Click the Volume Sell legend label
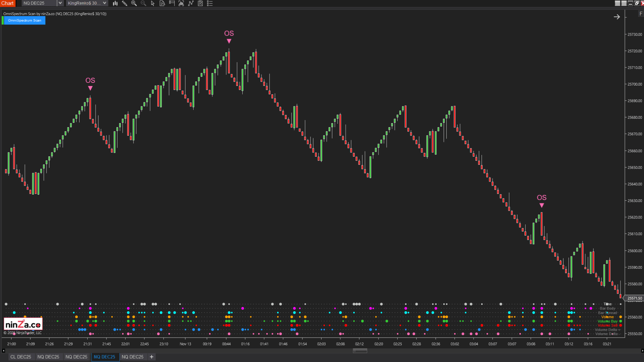Viewport: 644px width, 362px height. click(607, 325)
